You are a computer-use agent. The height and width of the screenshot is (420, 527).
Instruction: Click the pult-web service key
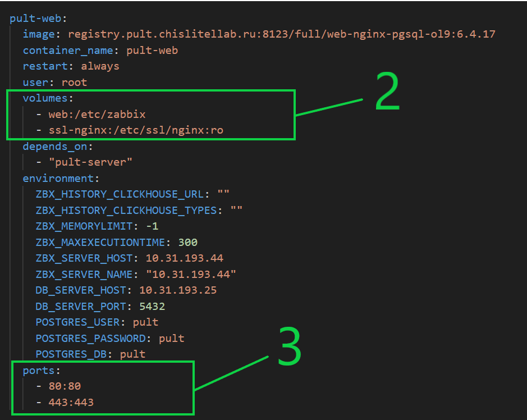35,19
